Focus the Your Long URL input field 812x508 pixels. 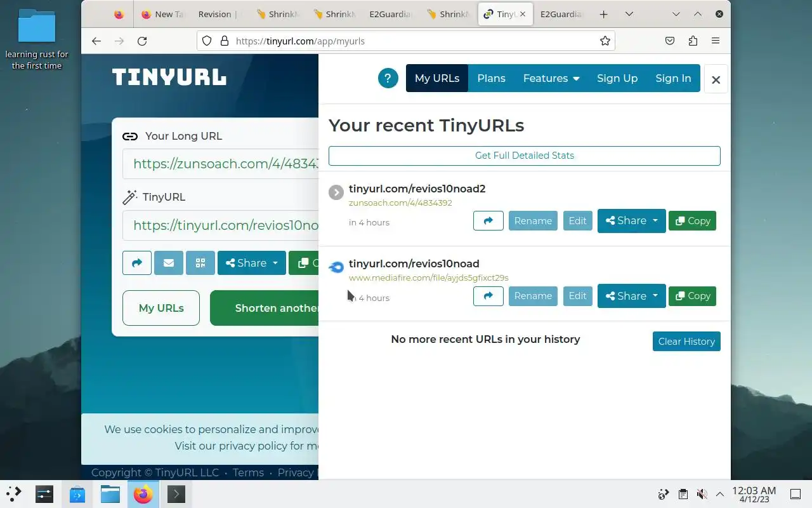(x=221, y=164)
